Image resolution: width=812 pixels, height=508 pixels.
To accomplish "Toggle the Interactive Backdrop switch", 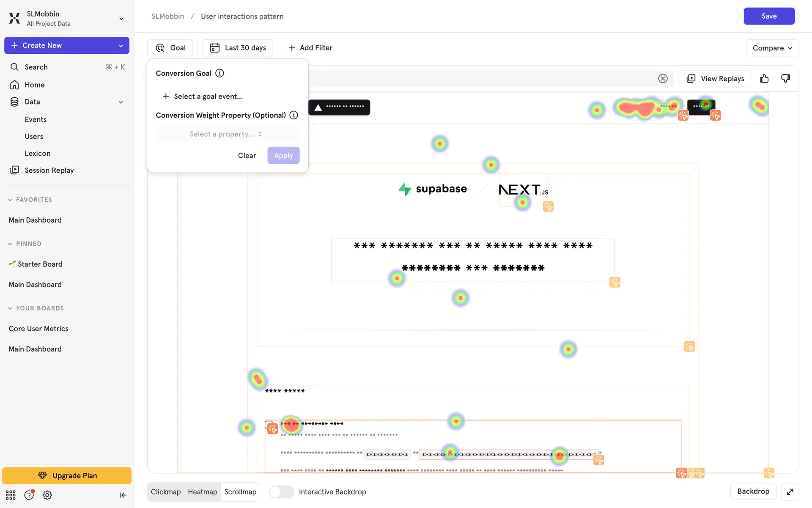I will (281, 491).
